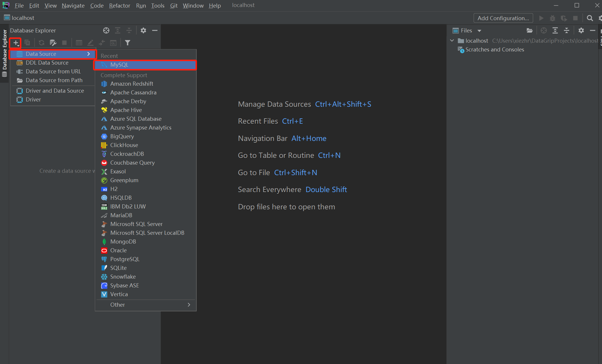Screen dimensions: 602x364
Task: Select ClickHouse data source
Action: [x=145, y=145]
